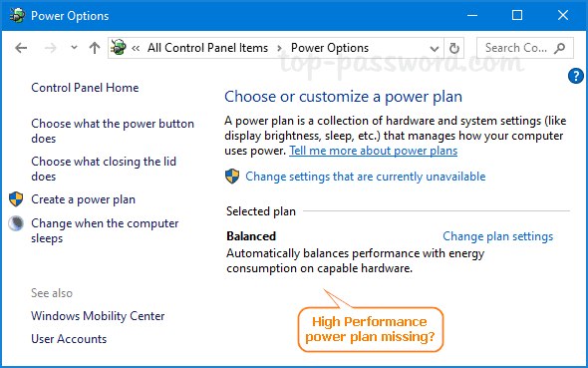Click the Power Options icon in address bar
588x368 pixels.
click(119, 48)
